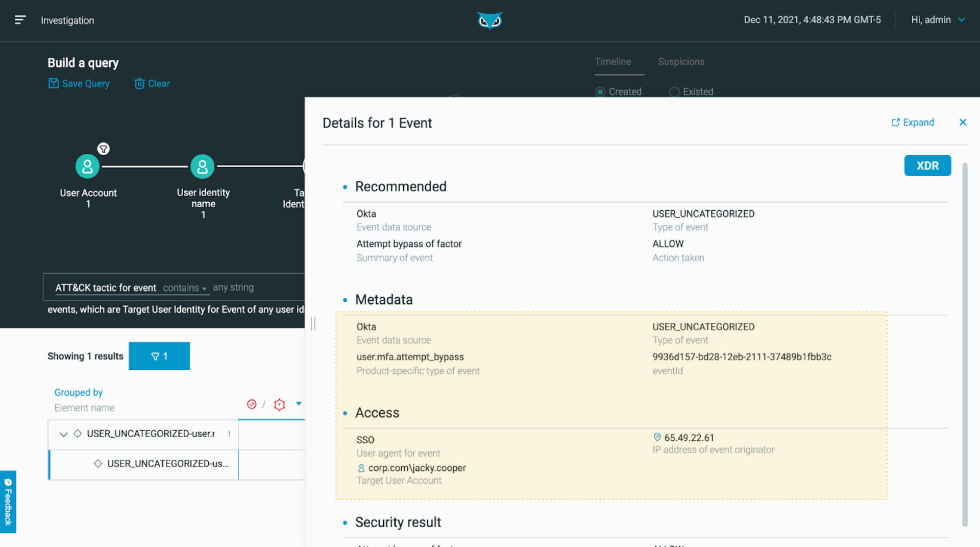Select the USER_UNCATEGORIZED-us... child row
The image size is (980, 547).
tap(143, 464)
